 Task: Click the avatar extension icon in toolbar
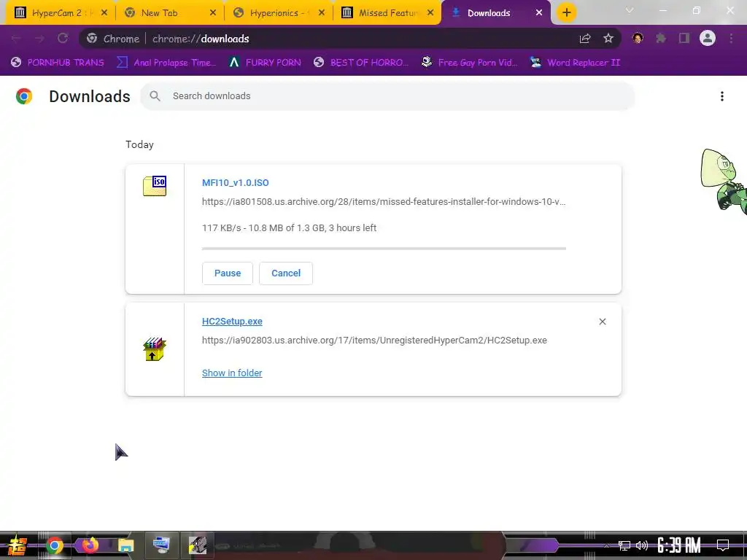pos(638,39)
